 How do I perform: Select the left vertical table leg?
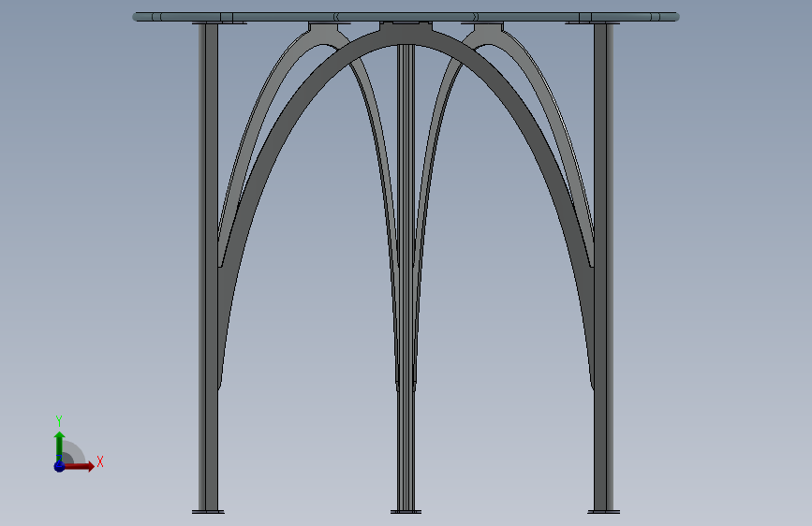point(208,268)
